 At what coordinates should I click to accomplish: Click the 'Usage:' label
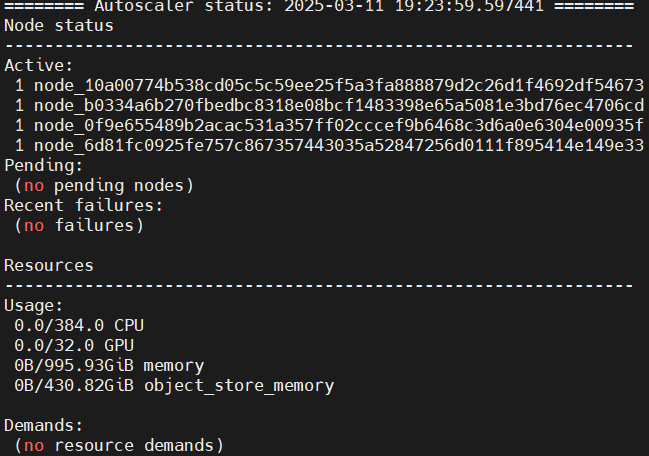pyautogui.click(x=34, y=306)
